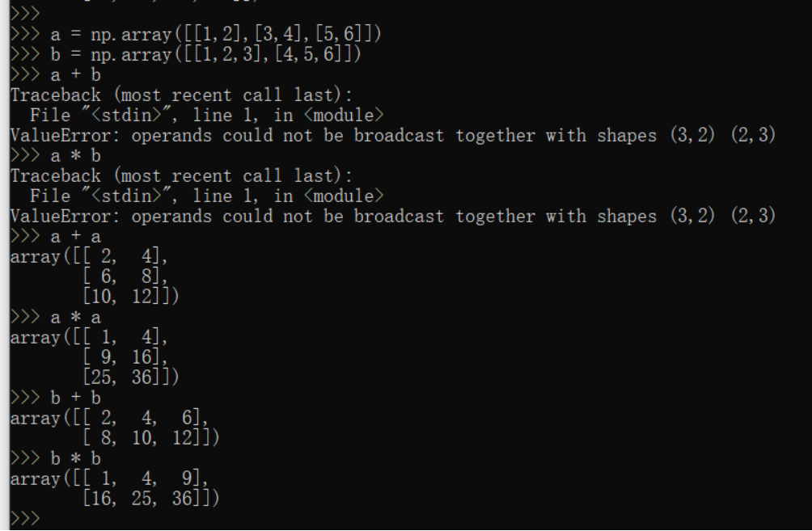Screen dimensions: 812x531
Task: Click the 'a + b' command line
Action: [56, 75]
